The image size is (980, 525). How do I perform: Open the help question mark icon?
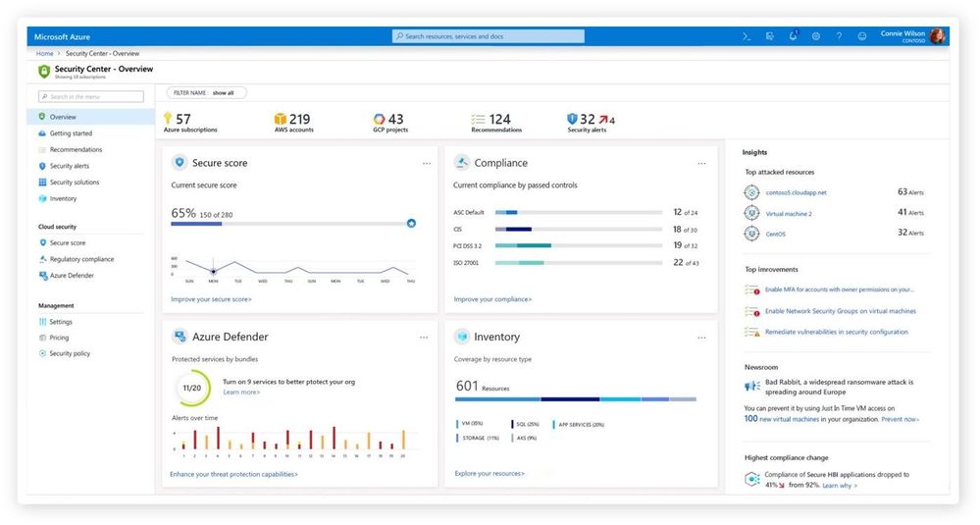(839, 36)
